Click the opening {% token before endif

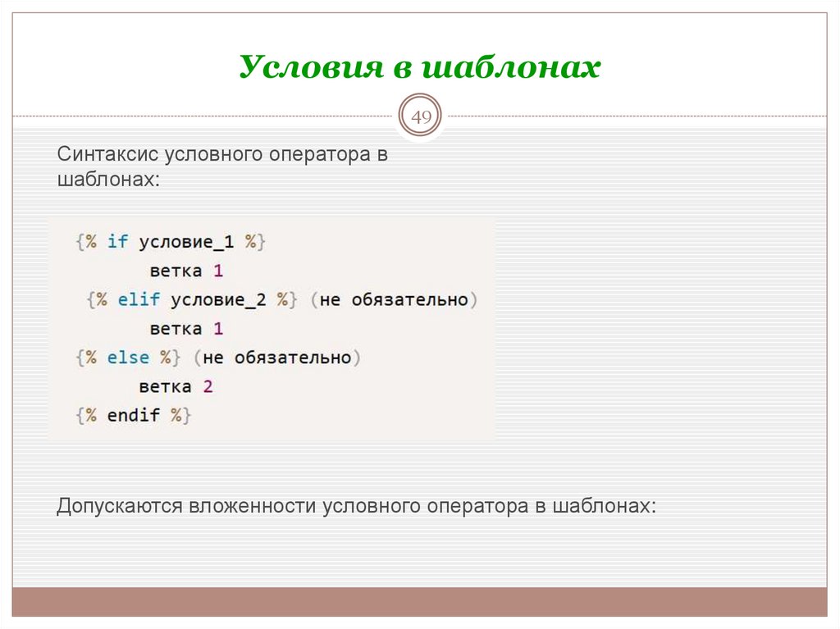88,415
